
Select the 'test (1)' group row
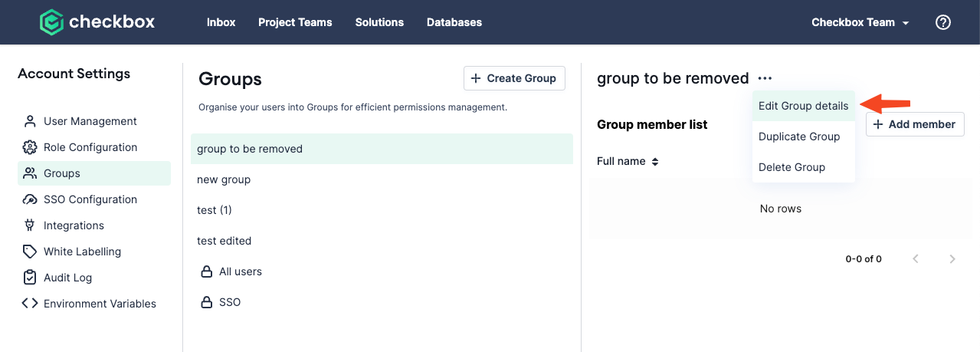coord(382,210)
